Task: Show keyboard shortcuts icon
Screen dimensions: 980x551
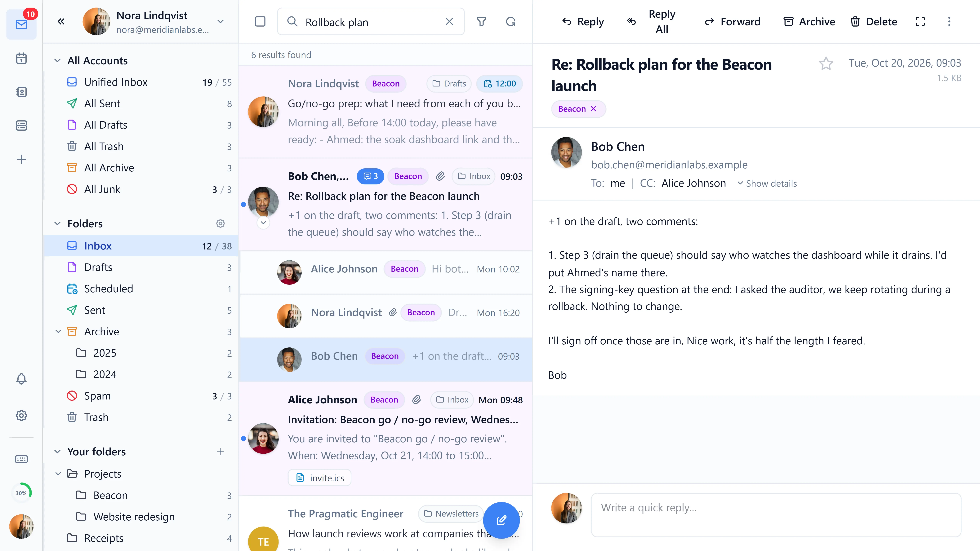Action: [x=21, y=459]
